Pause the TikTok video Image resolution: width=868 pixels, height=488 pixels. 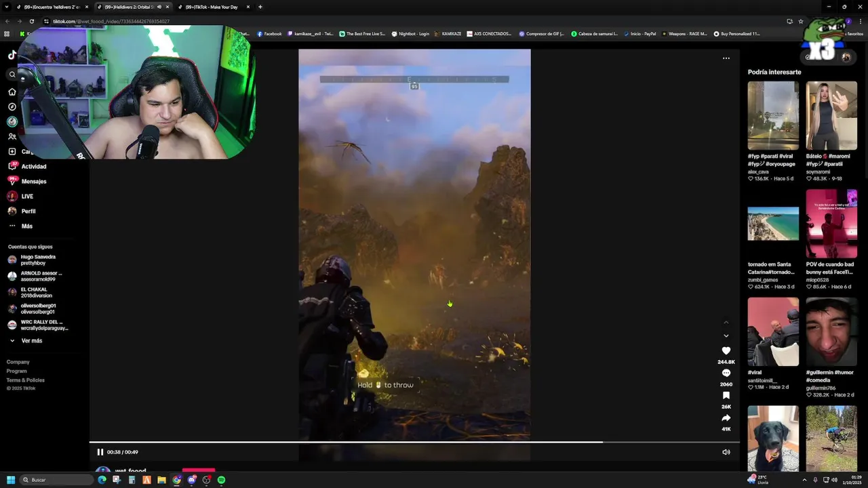pos(100,452)
